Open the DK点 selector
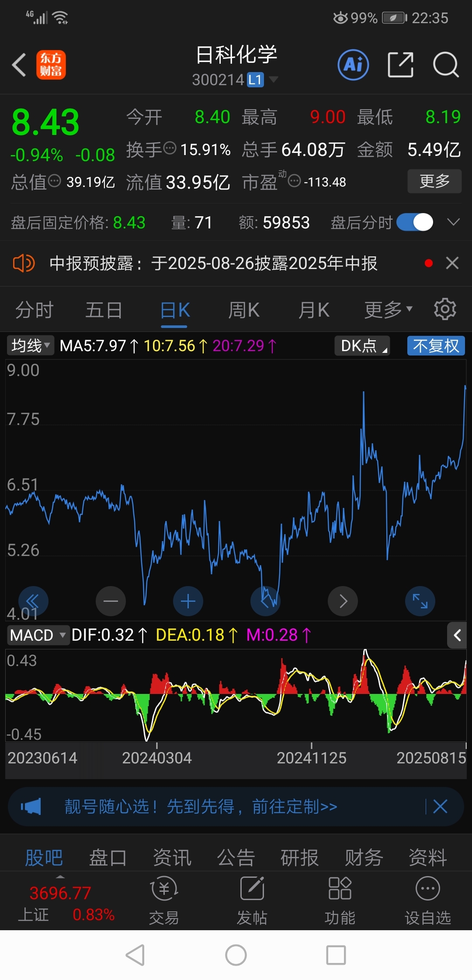The image size is (472, 980). [362, 345]
